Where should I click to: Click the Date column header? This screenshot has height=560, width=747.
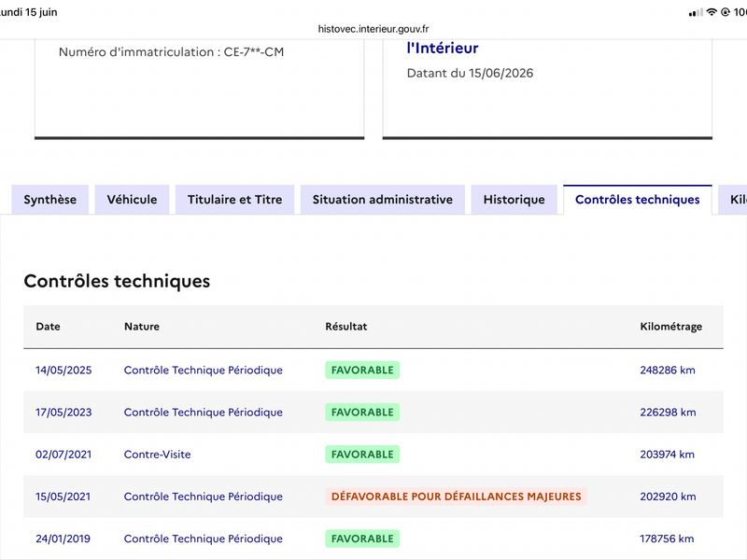coord(49,327)
